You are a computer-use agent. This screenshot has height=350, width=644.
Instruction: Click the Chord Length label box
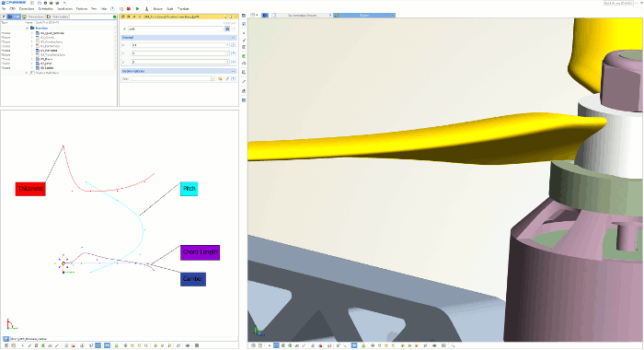(200, 252)
